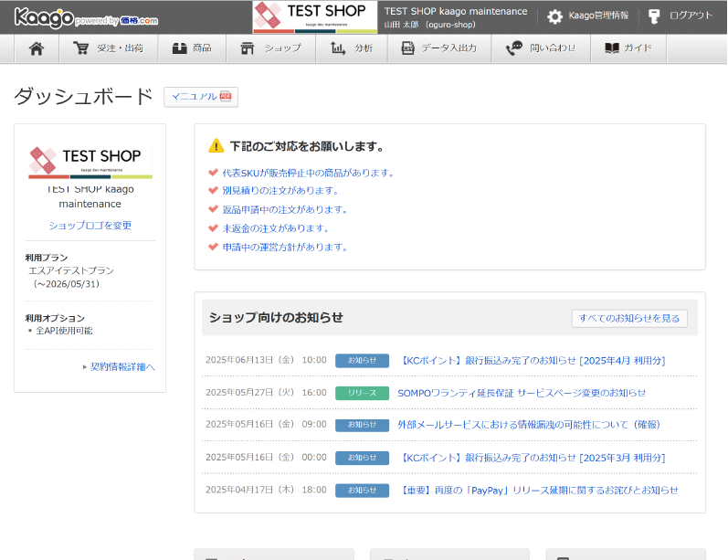728x560 pixels.
Task: Click the CSV icon for データ入出力
Action: point(407,48)
